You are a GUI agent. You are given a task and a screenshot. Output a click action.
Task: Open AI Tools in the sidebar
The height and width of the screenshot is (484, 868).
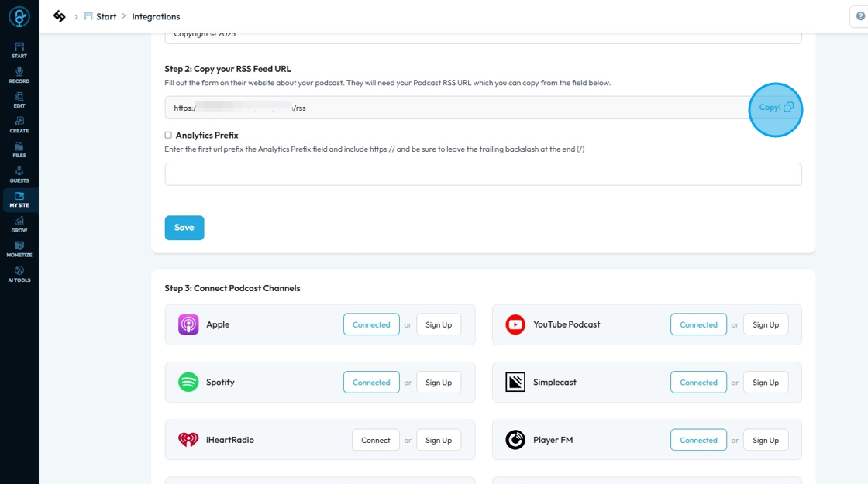[19, 274]
